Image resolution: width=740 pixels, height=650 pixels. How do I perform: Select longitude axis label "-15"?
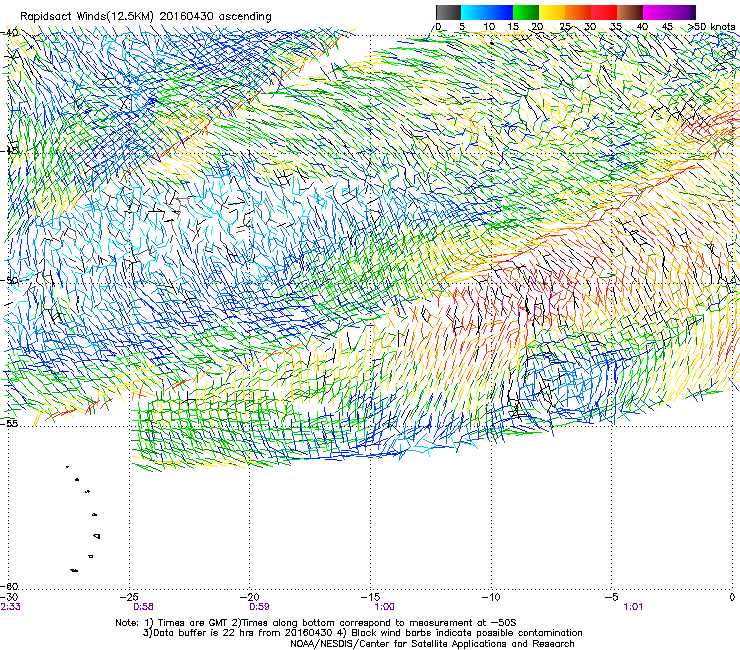[371, 597]
